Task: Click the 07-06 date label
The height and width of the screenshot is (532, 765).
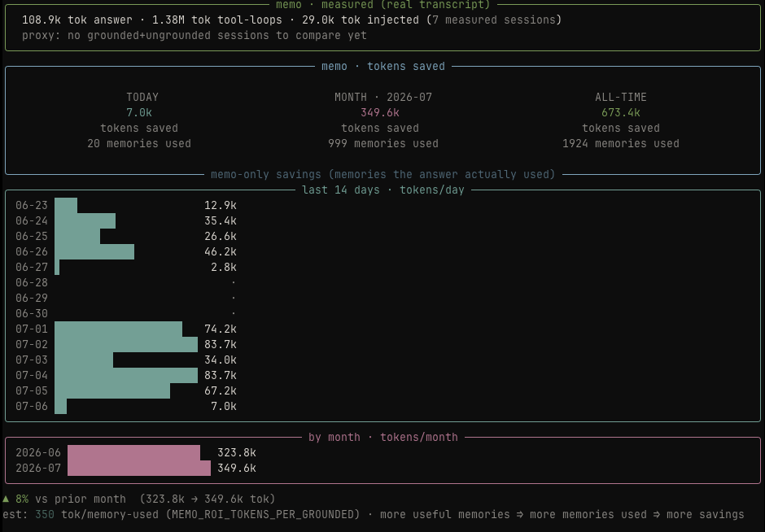Action: [x=32, y=406]
